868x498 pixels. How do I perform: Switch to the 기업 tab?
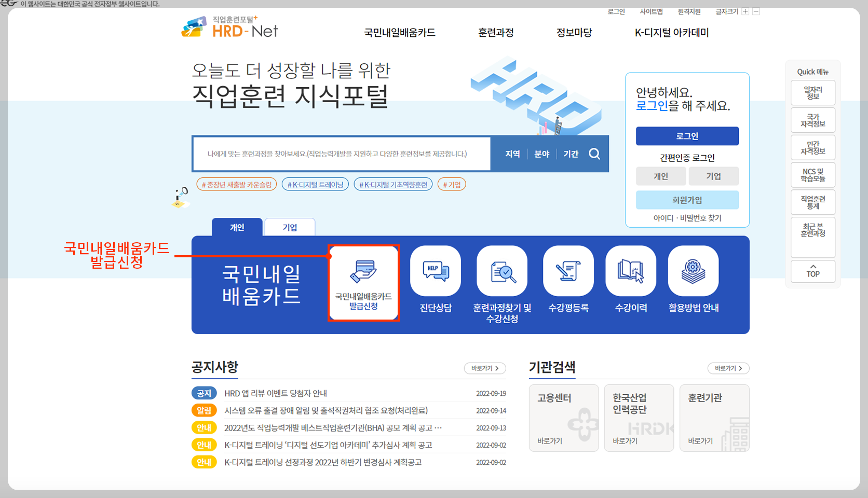coord(290,227)
